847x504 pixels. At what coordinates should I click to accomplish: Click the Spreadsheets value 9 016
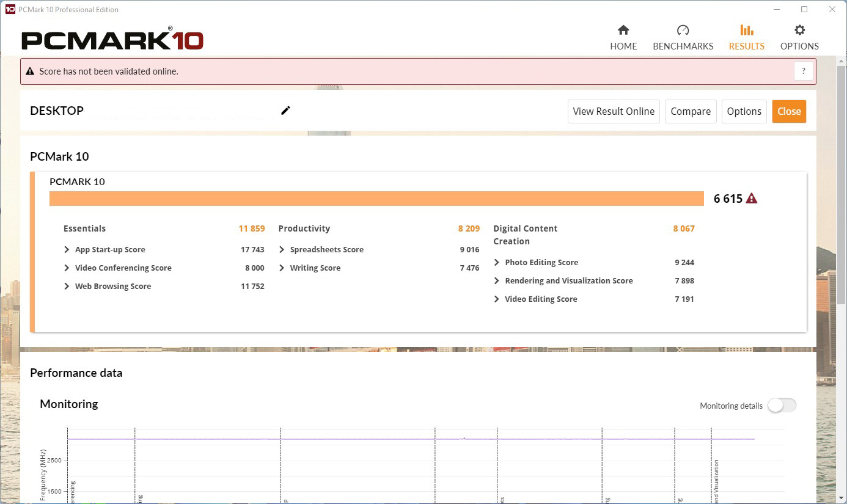[x=469, y=249]
